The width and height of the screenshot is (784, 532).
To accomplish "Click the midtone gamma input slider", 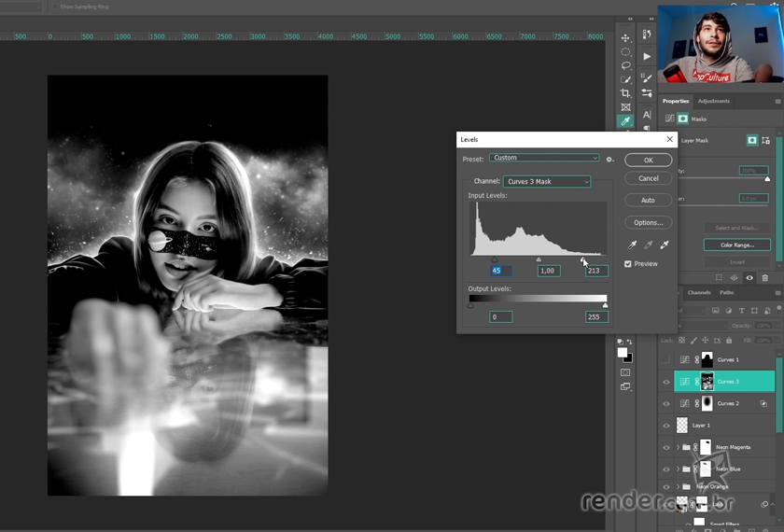I will click(x=539, y=259).
